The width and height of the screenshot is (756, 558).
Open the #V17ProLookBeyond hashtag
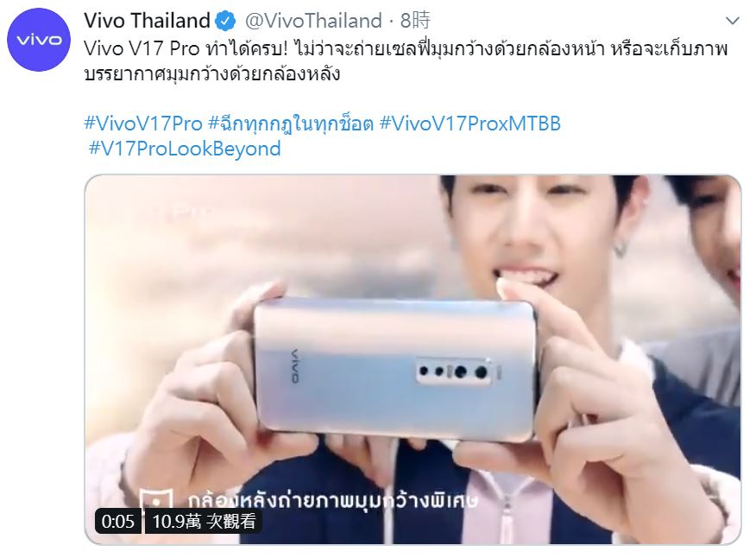pyautogui.click(x=185, y=149)
